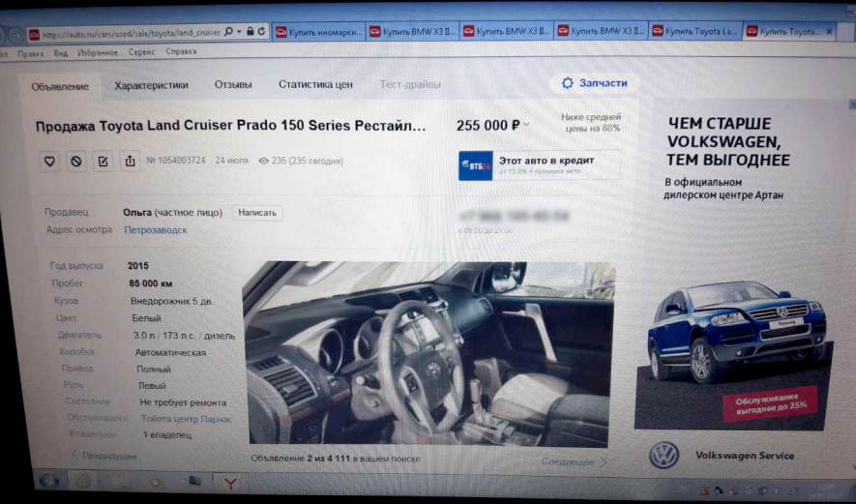Viewport: 856px width, 504px height.
Task: Click the engine value 3.0 л / 173 л.с. / дизель
Action: pyautogui.click(x=185, y=336)
